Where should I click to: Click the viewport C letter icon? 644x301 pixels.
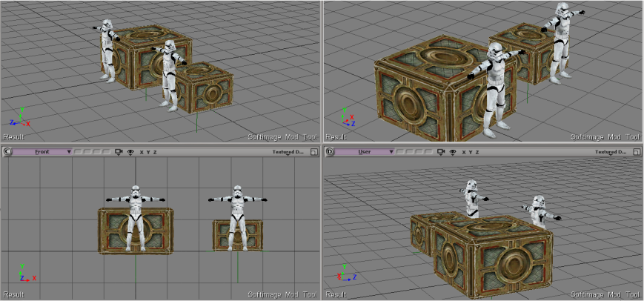(7, 151)
